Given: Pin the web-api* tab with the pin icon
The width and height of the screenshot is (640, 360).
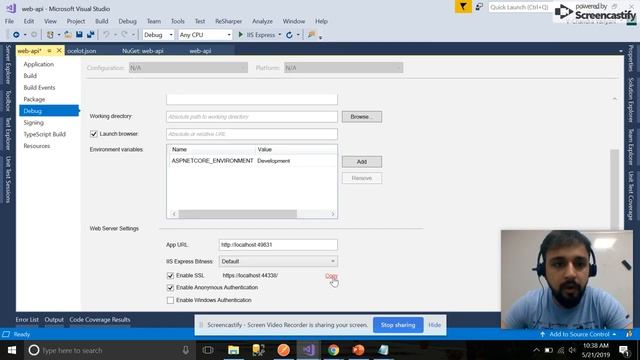Looking at the screenshot, I should [x=49, y=51].
